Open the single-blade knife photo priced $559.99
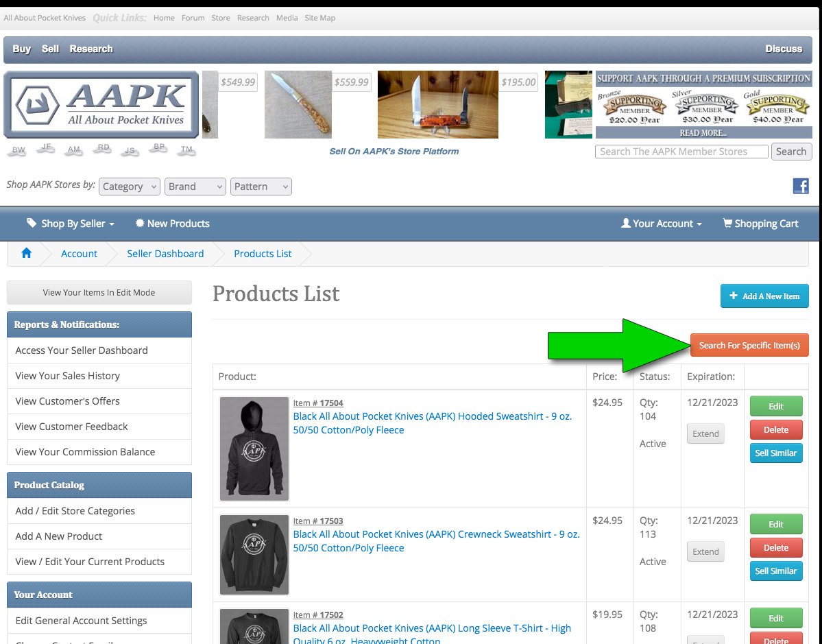822x644 pixels. pyautogui.click(x=298, y=105)
